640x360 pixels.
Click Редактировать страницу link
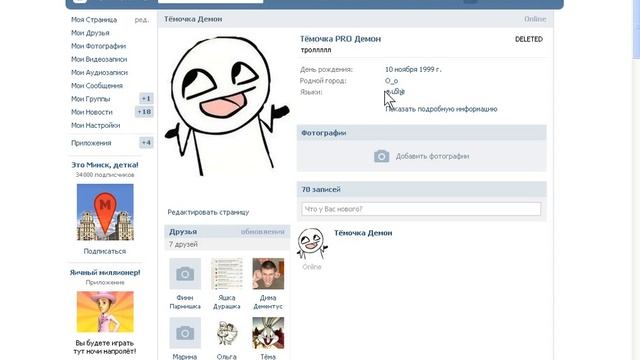click(x=208, y=212)
